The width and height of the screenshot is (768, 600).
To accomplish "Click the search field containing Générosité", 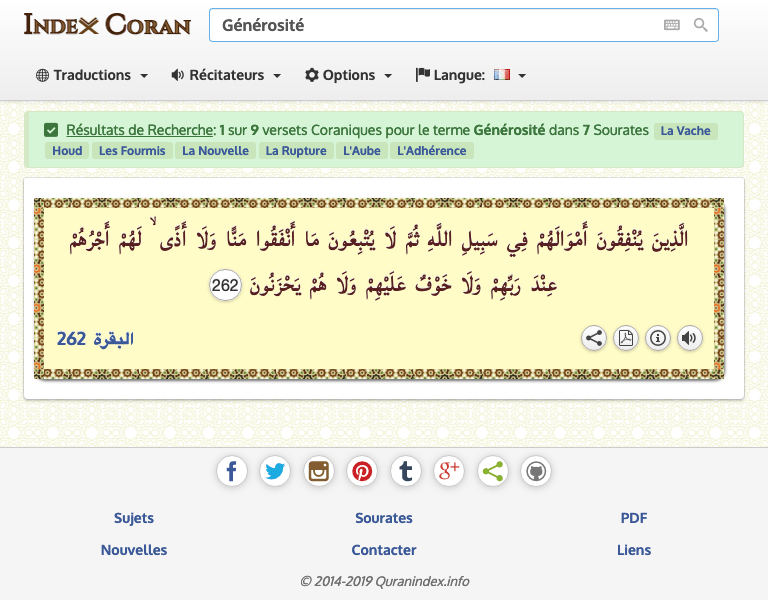I will point(430,25).
